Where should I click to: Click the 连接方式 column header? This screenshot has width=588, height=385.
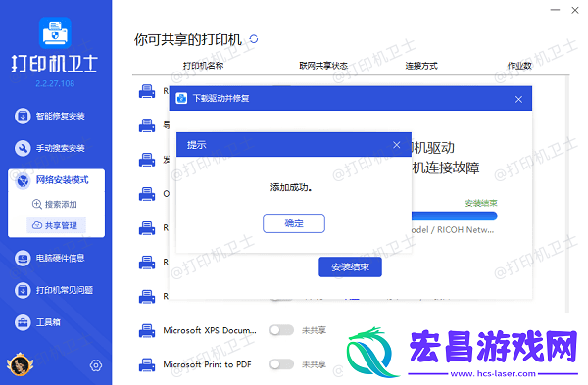tap(421, 66)
